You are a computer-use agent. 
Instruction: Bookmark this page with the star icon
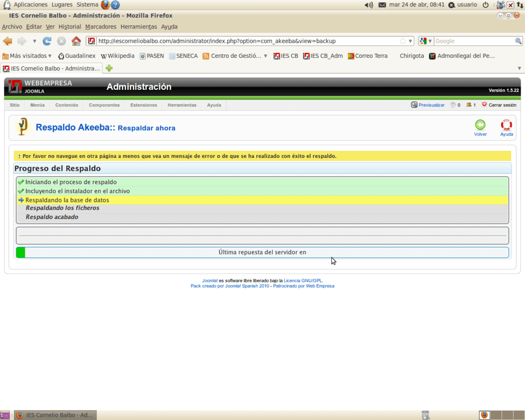[x=403, y=41]
